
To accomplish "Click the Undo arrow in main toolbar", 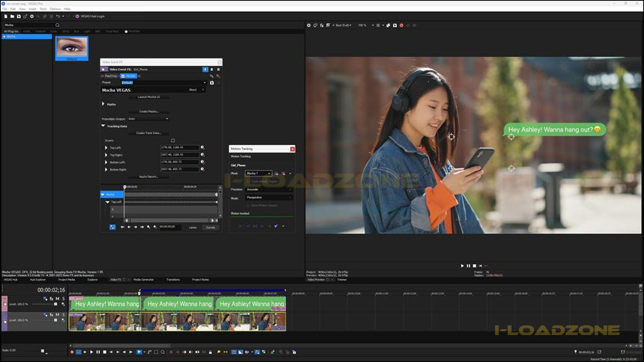I will (x=58, y=16).
